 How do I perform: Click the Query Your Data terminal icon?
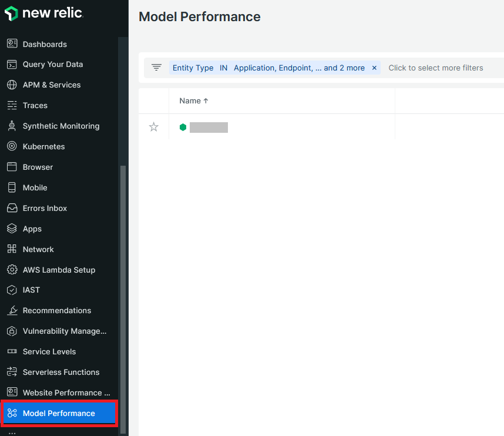tap(12, 64)
